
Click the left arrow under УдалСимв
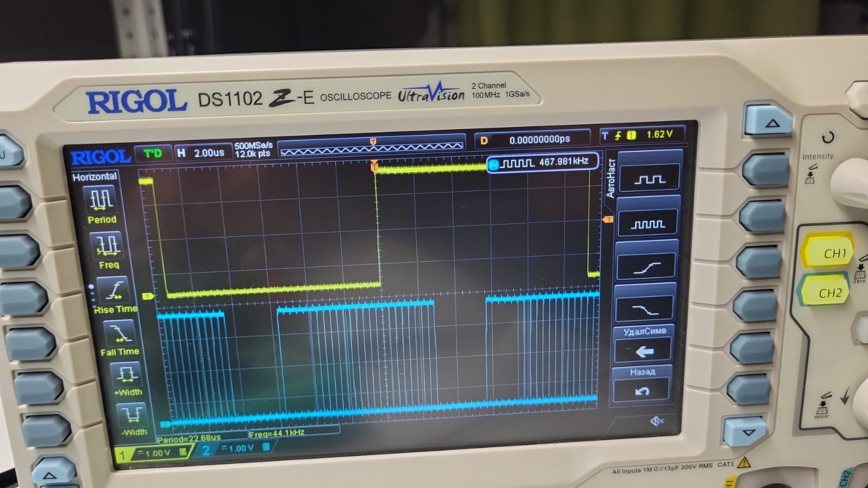pos(643,351)
